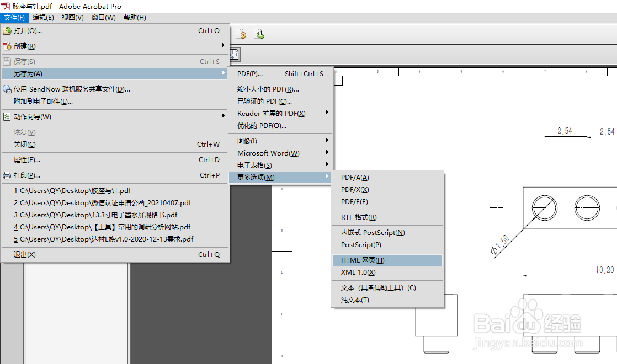Open the 帮助(H) menu
Screen dimensions: 617x364
click(135, 17)
